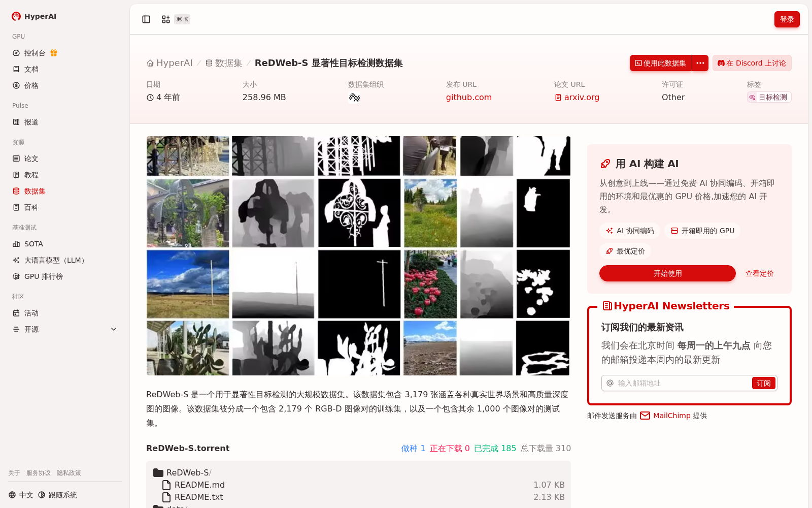Open the github.com publish URL
The image size is (812, 508).
[469, 97]
